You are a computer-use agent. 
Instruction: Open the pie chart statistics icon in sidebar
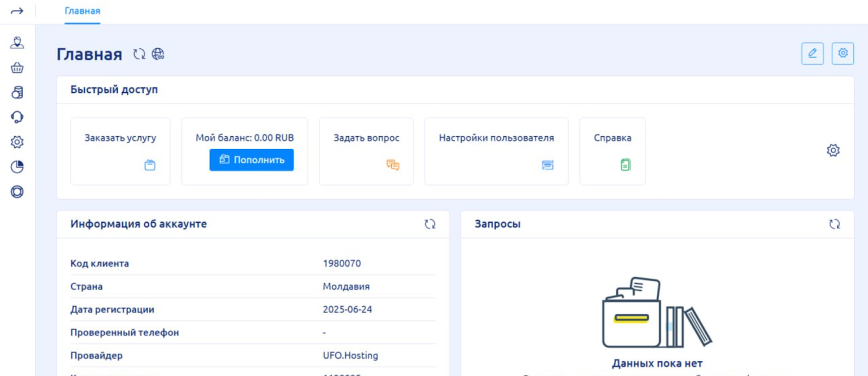coord(17,167)
